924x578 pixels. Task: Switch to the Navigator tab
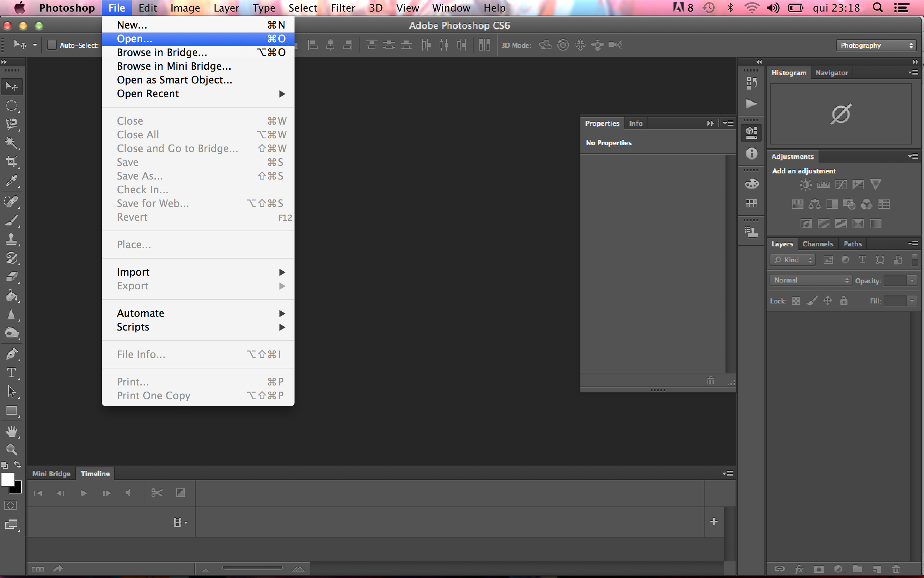click(x=832, y=73)
